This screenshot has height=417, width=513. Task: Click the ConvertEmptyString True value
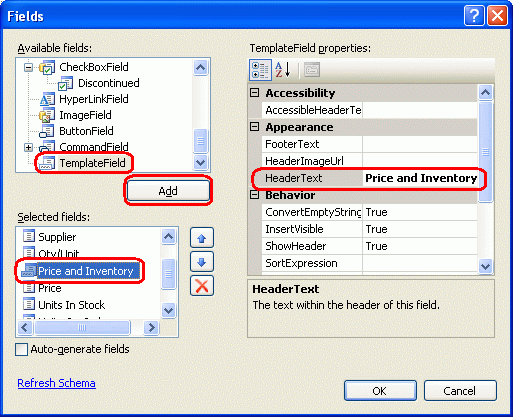[420, 212]
